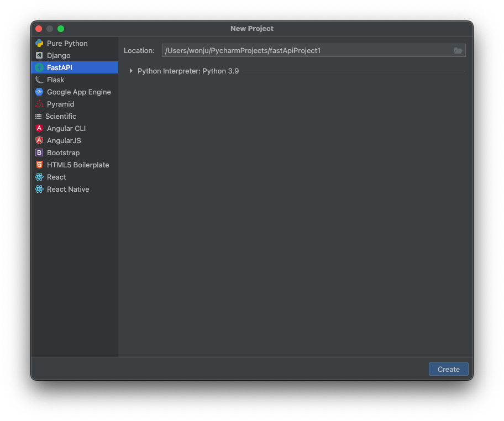Click the React atom icon
Viewport: 504px width, 421px height.
39,177
